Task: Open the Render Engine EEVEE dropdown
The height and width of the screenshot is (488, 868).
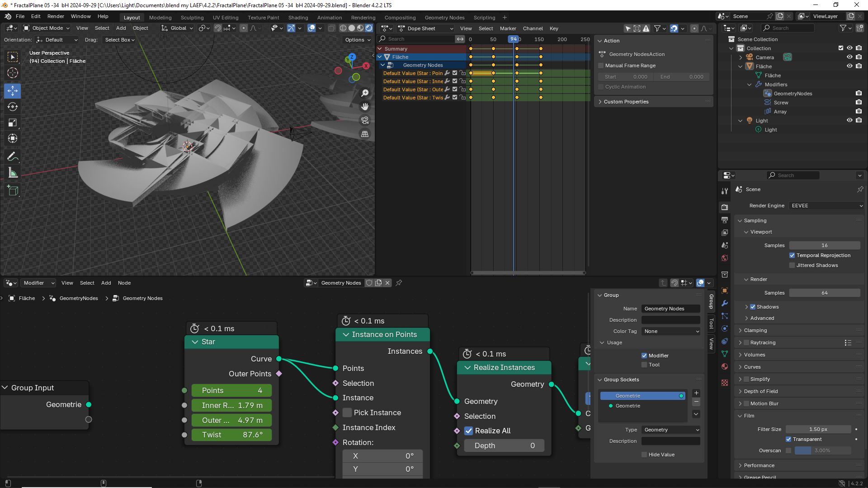Action: 826,206
